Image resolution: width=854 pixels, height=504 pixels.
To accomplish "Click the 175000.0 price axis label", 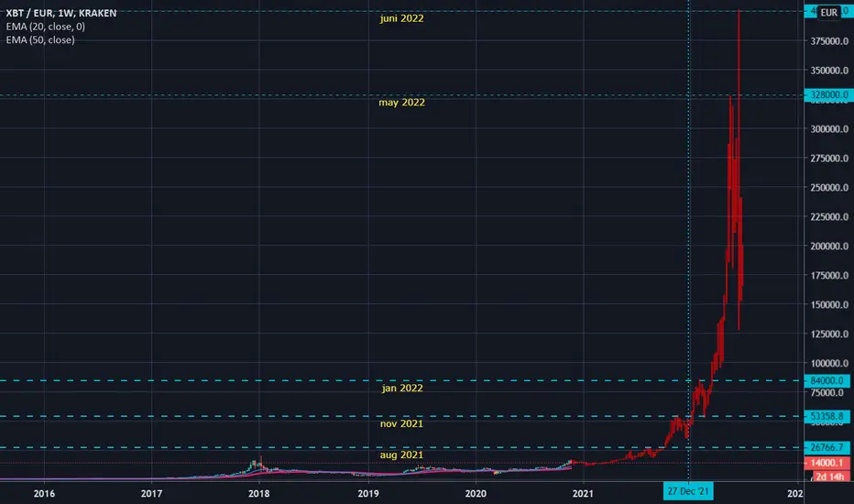I will coord(829,276).
